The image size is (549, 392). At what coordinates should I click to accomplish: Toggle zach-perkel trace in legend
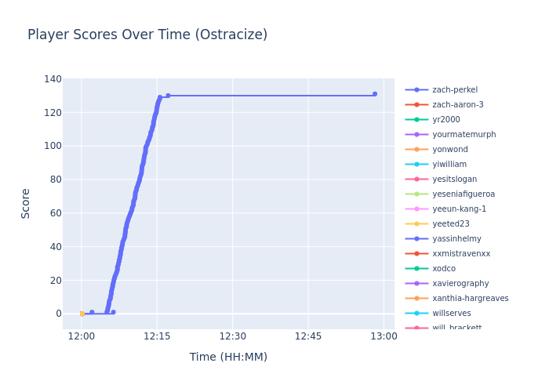455,90
